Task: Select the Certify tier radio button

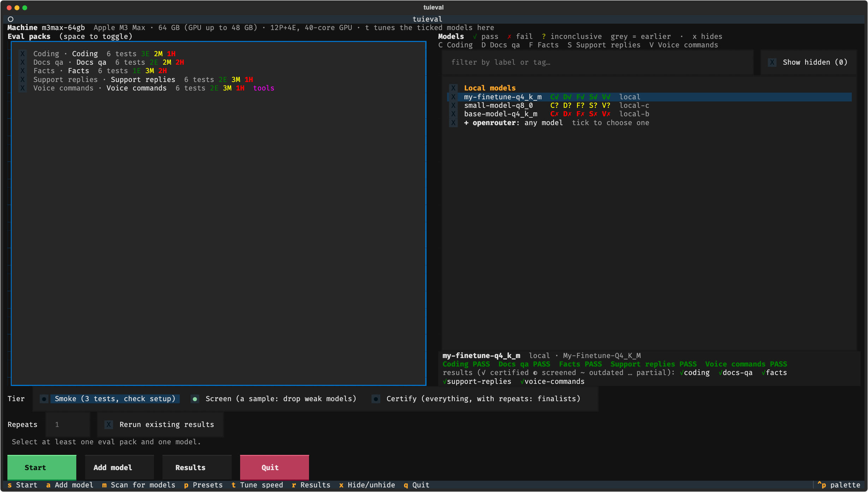Action: (x=376, y=399)
